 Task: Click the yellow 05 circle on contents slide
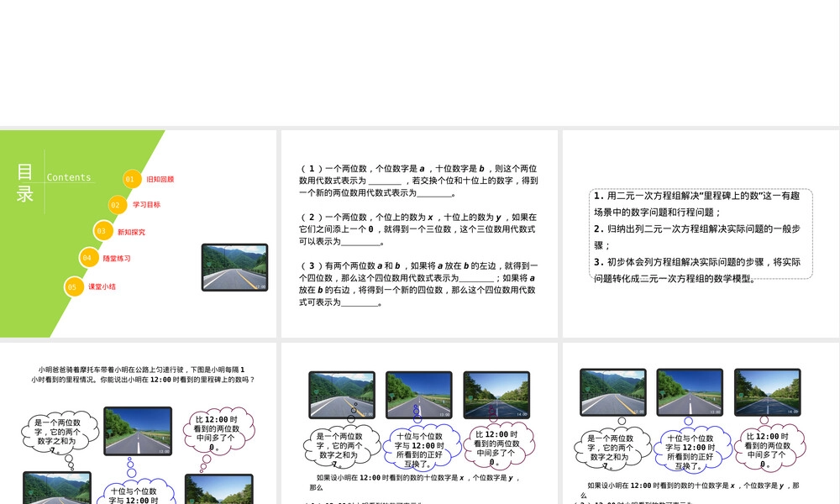pyautogui.click(x=74, y=286)
